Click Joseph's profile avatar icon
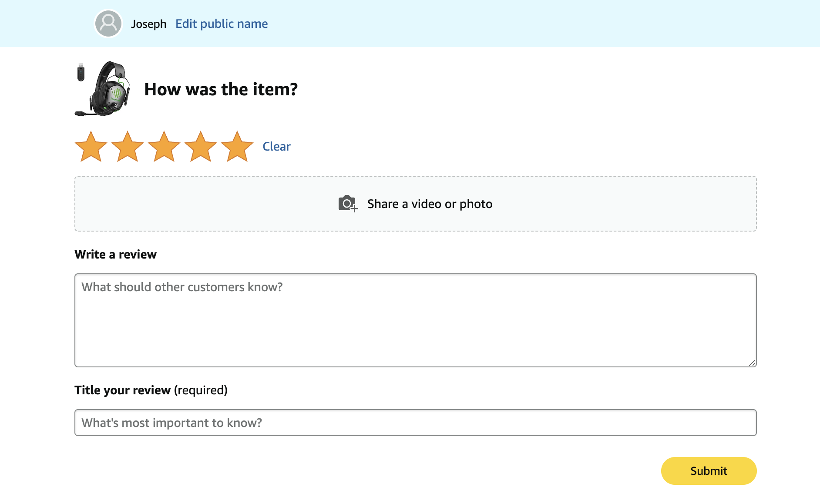Viewport: 820px width, 504px height. click(108, 24)
